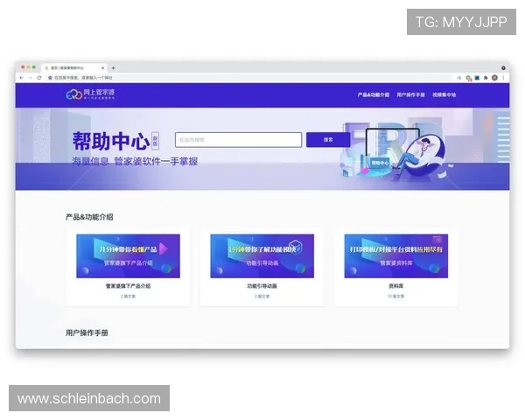Viewport: 525px width, 420px height.
Task: Close the 管家婆帮助中心 browser tab
Action: click(x=102, y=68)
